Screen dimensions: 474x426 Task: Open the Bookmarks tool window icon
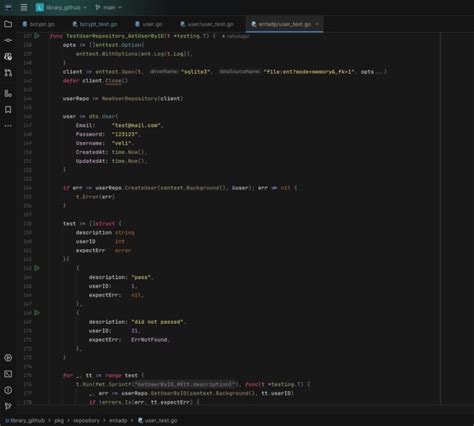(8, 110)
